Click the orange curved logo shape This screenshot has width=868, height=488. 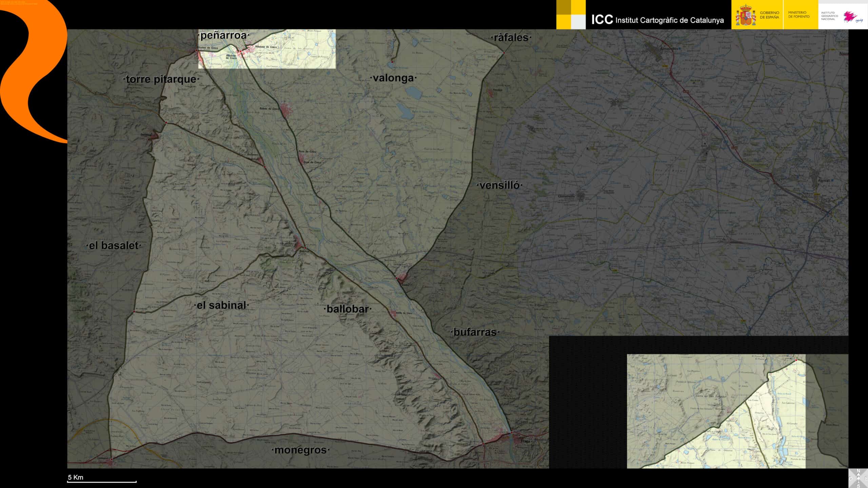[34, 71]
